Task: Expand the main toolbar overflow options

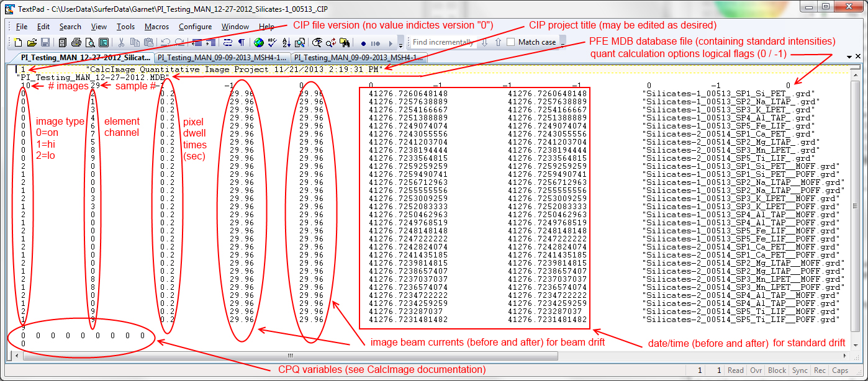Action: pyautogui.click(x=401, y=45)
